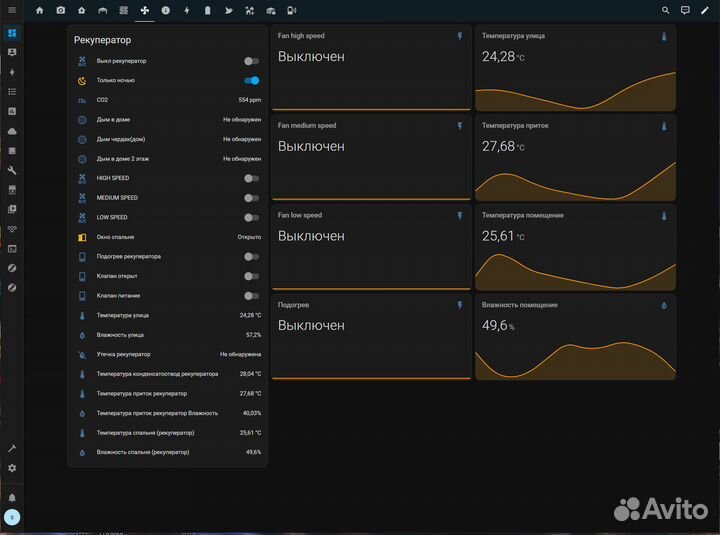Open the hamburger sidebar menu
The height and width of the screenshot is (535, 720).
[x=12, y=11]
